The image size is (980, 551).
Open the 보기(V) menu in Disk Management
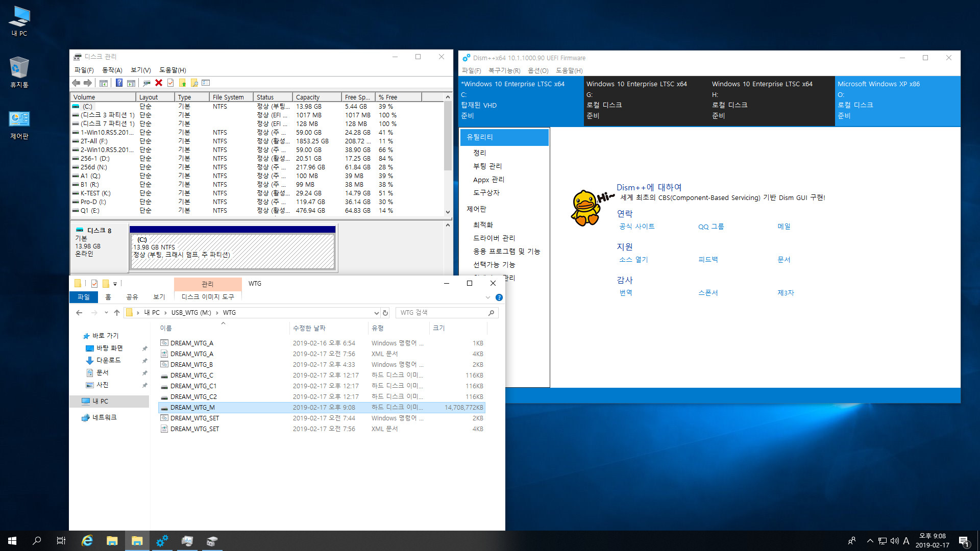click(140, 70)
